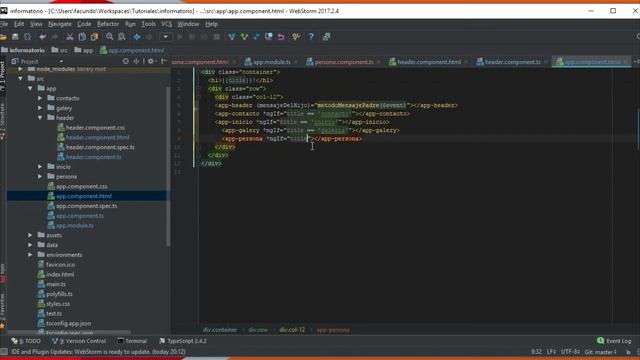640x360 pixels.
Task: Close the app.module.ts tab
Action: (296, 62)
